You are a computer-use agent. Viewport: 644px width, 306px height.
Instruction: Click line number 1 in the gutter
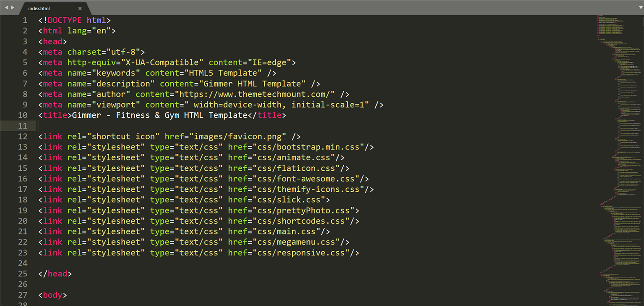click(25, 20)
